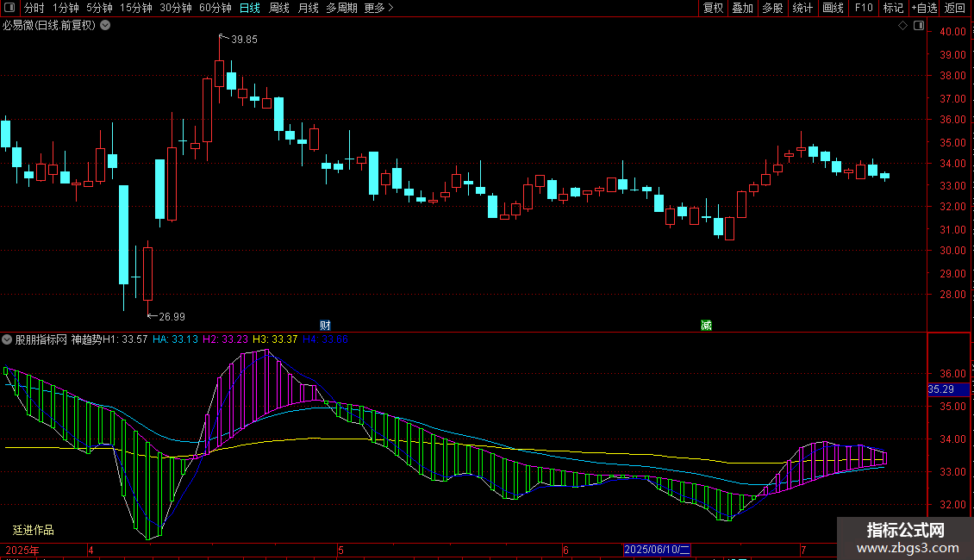Click the 2025/06/10/二 date marker
Screen dimensions: 974x560
657,550
